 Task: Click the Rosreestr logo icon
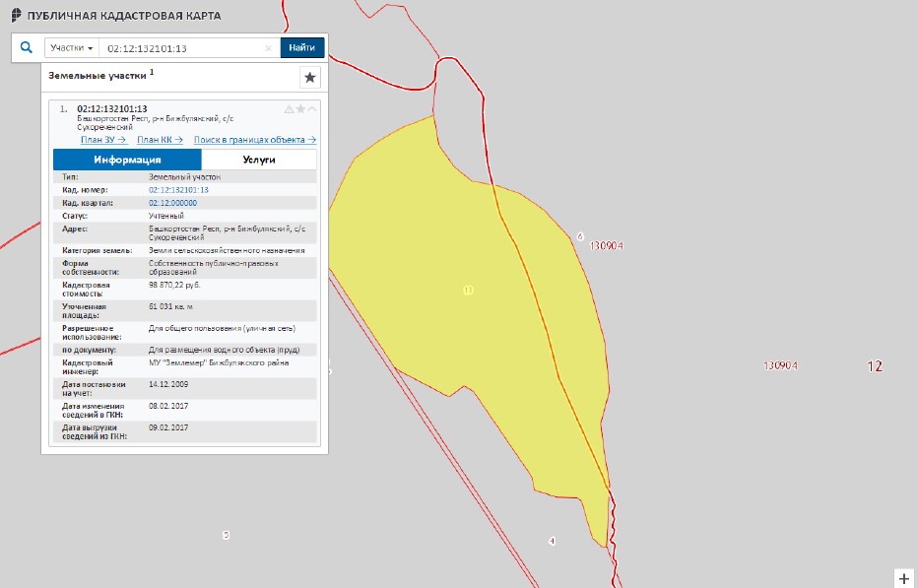coord(17,17)
